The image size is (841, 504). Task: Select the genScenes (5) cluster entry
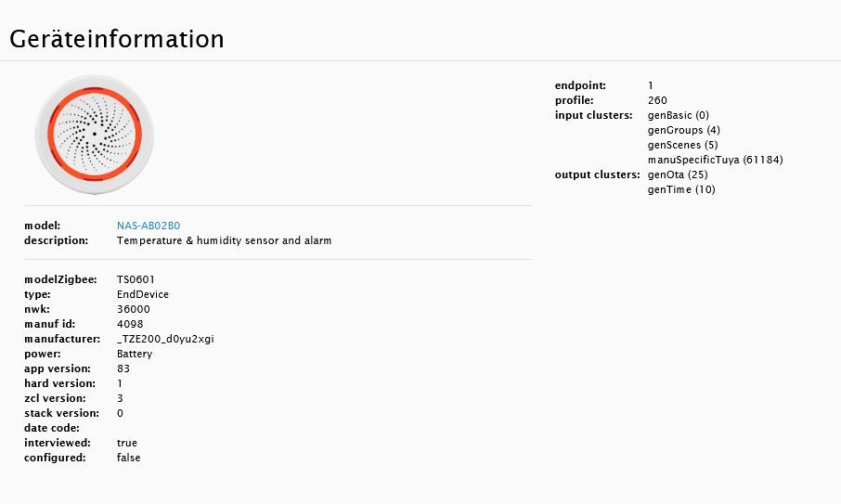[683, 146]
